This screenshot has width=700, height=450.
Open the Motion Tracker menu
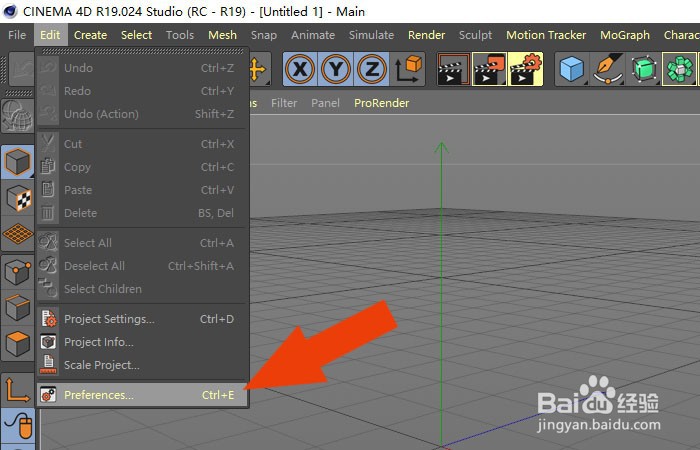click(x=546, y=35)
